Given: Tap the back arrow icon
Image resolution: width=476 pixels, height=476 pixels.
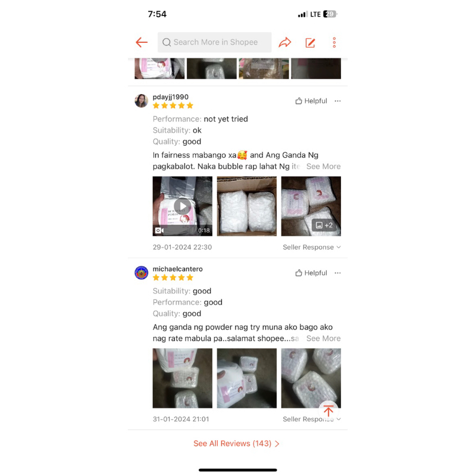Looking at the screenshot, I should click(142, 42).
